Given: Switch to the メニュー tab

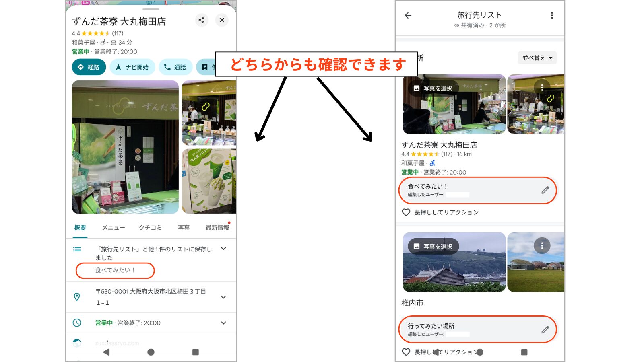Looking at the screenshot, I should pos(114,228).
